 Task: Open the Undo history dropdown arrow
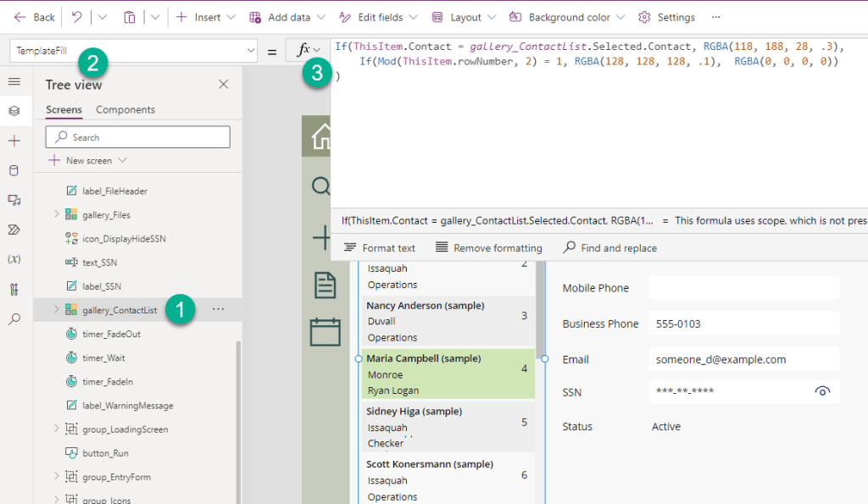[x=103, y=17]
